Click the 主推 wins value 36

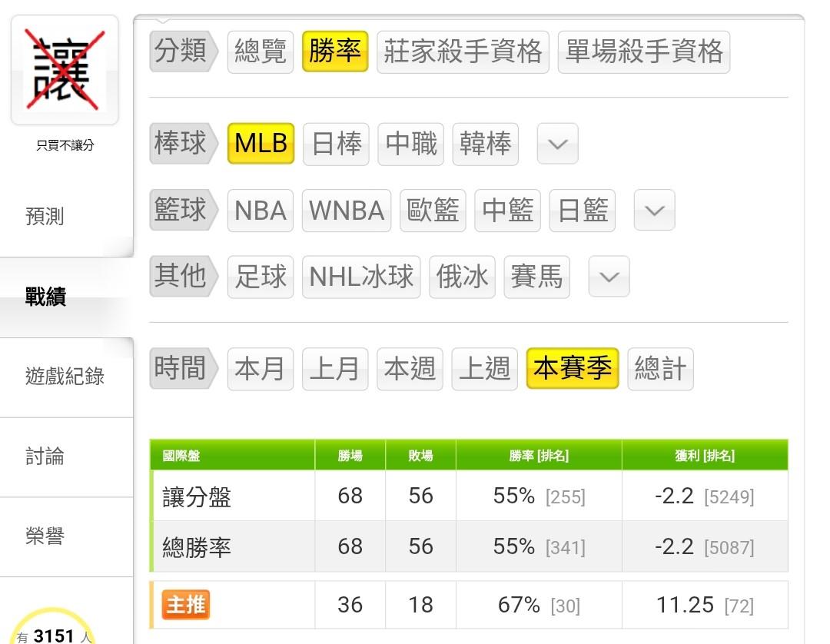click(350, 605)
